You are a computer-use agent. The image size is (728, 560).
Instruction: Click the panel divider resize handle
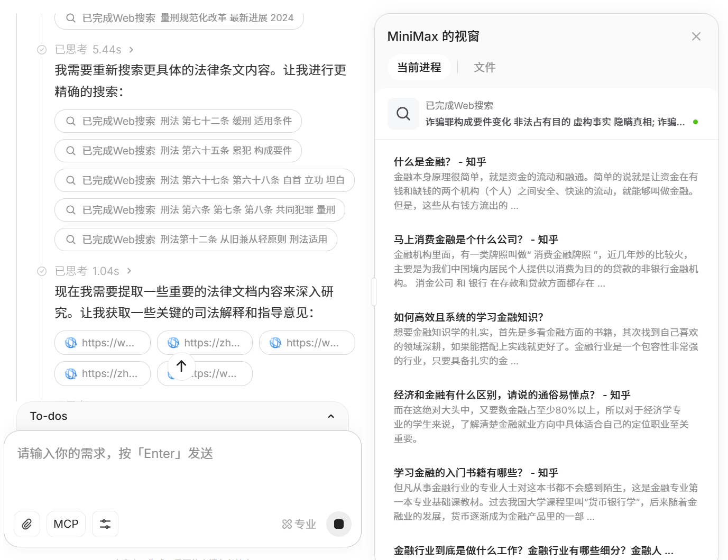[x=374, y=291]
